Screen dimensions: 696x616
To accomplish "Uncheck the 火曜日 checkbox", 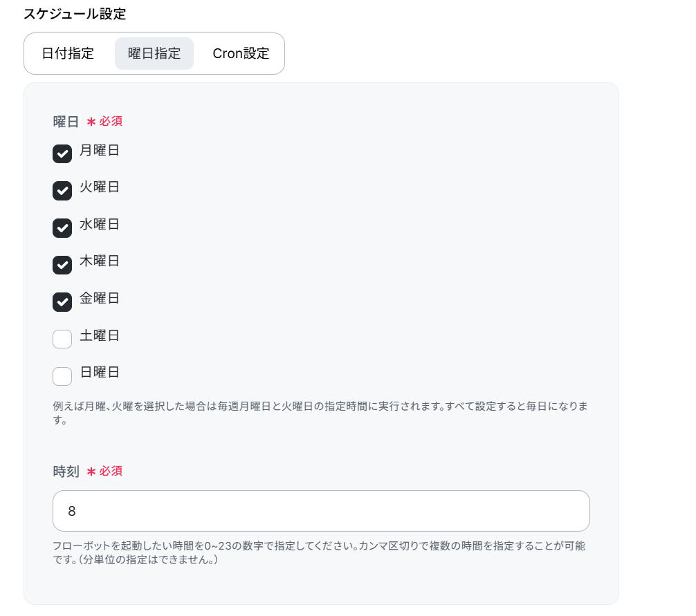I will [x=62, y=191].
